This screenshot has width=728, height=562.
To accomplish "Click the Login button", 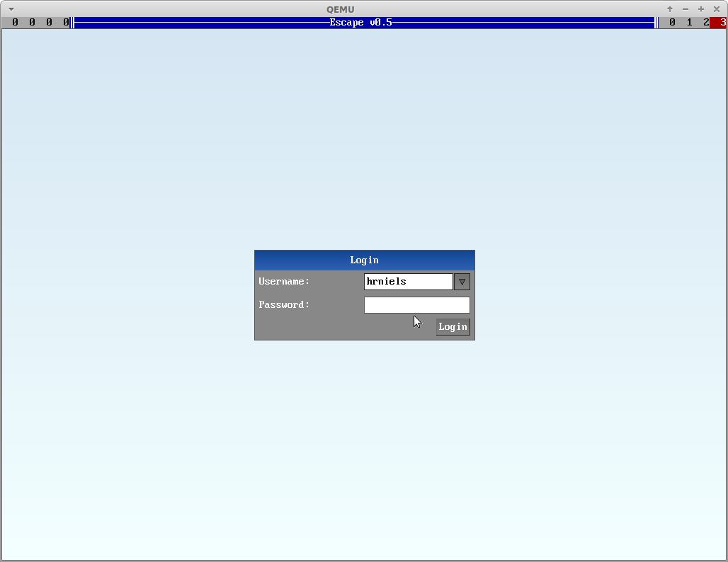I will tap(453, 327).
